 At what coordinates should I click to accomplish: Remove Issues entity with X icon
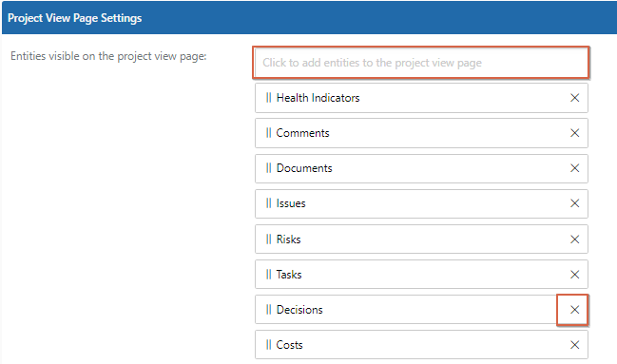574,203
